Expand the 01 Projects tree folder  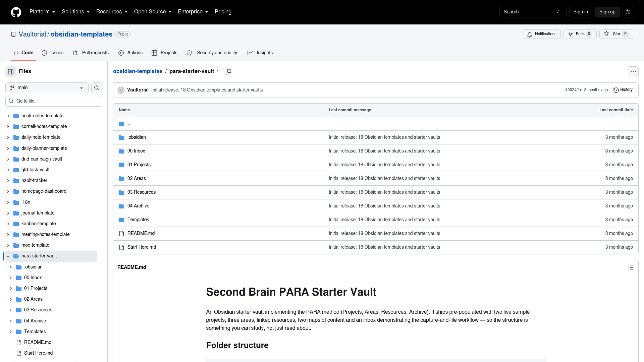(11, 289)
